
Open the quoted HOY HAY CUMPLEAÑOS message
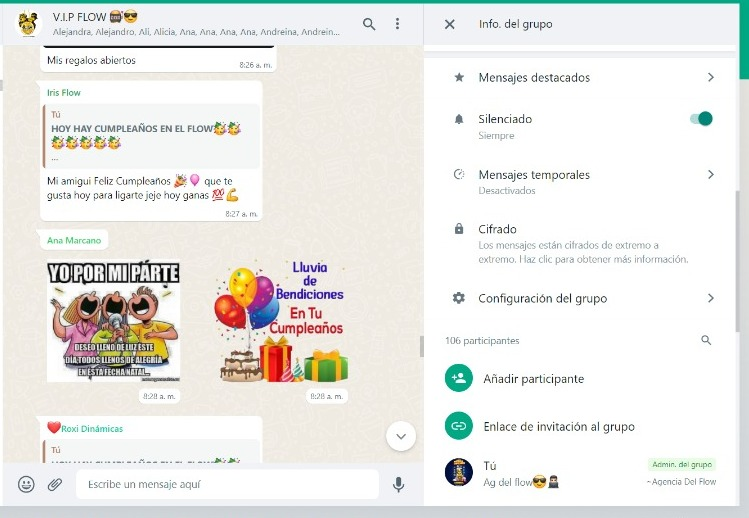click(151, 136)
